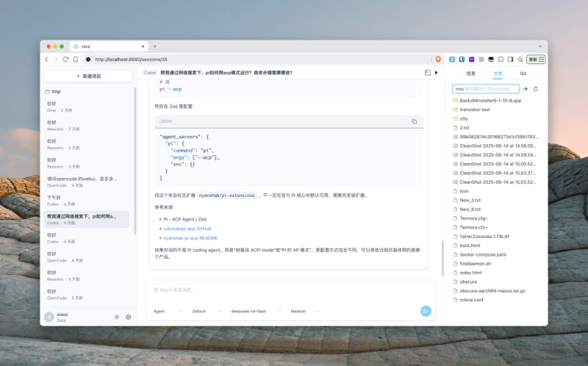Open the xiaoz user profile
Viewport: 588px width, 366px height.
coord(57,317)
